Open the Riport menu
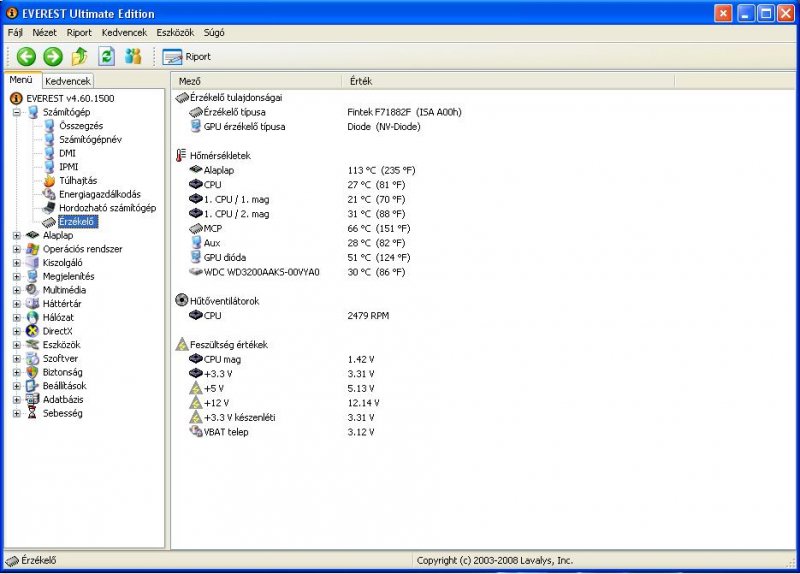The height and width of the screenshot is (574, 800). coord(79,33)
